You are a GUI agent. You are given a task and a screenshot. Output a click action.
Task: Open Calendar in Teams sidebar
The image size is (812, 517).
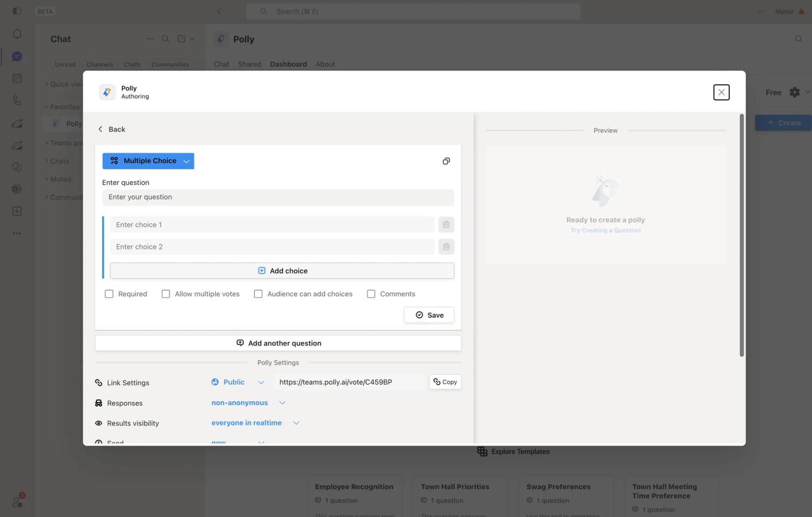point(17,78)
